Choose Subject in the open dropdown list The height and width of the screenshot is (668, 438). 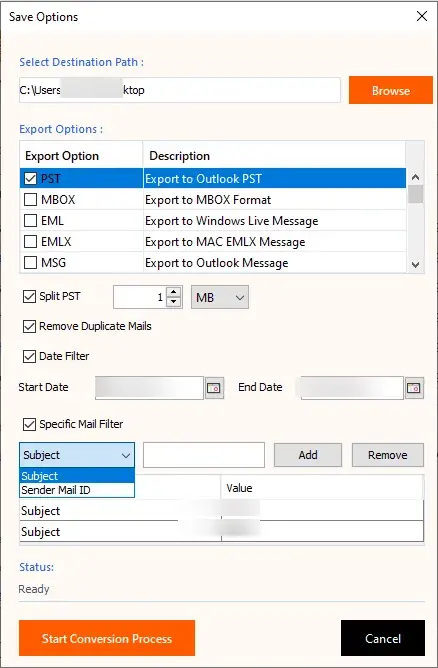click(77, 475)
